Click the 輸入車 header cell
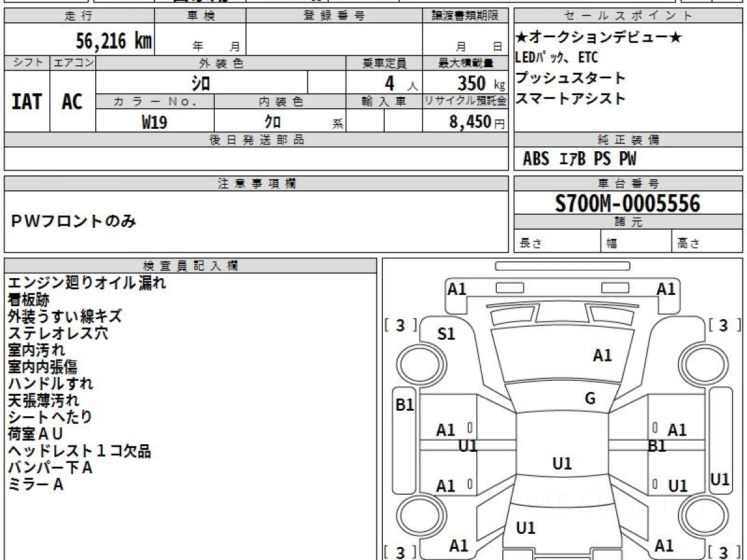The width and height of the screenshot is (747, 560). pyautogui.click(x=384, y=101)
